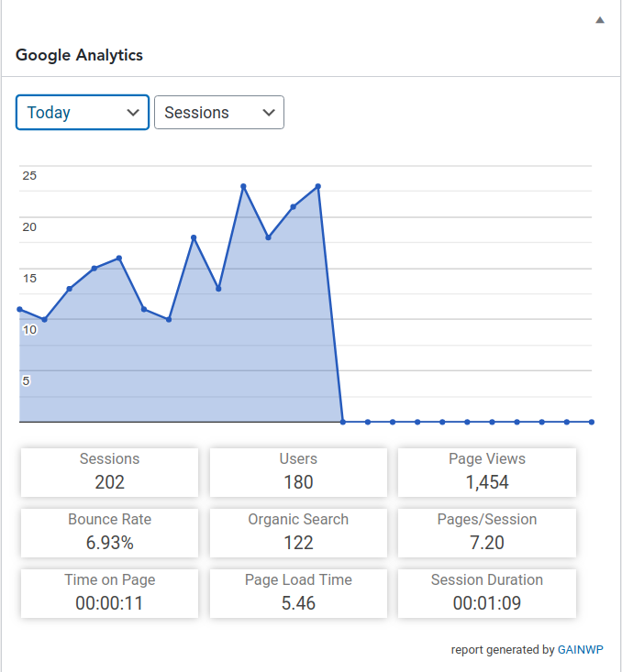Click the Bounce Rate 6.93% card
Viewport: 622px width, 672px height.
coord(109,533)
